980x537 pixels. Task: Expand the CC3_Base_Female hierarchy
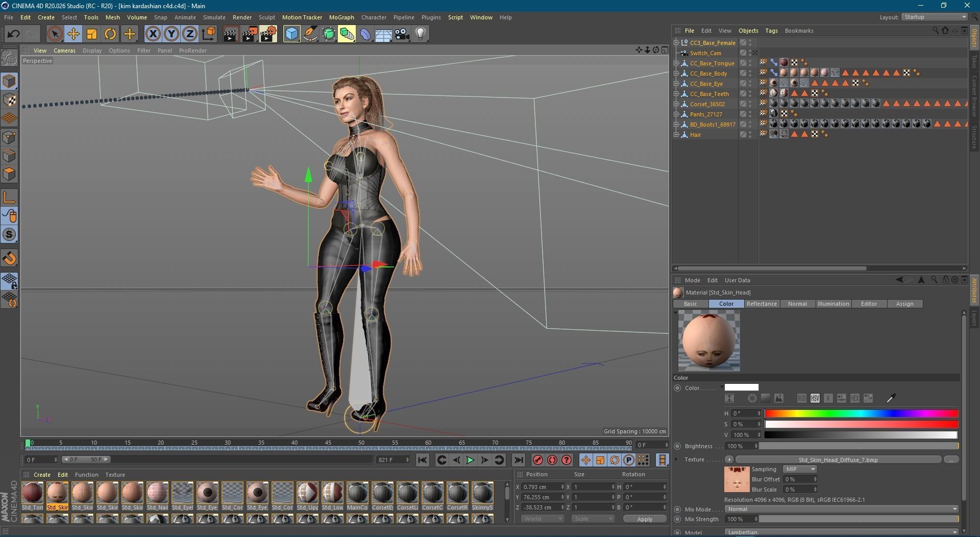coord(676,43)
